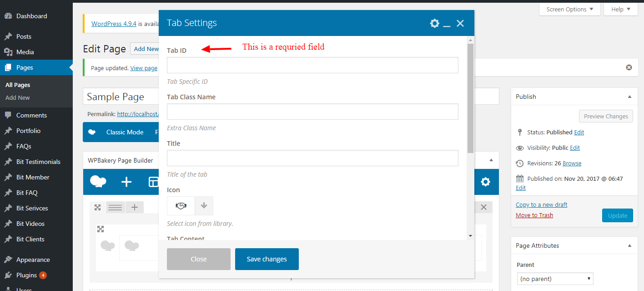Click the gear icon in Tab Settings header
Image resolution: width=644 pixels, height=291 pixels.
(x=434, y=23)
